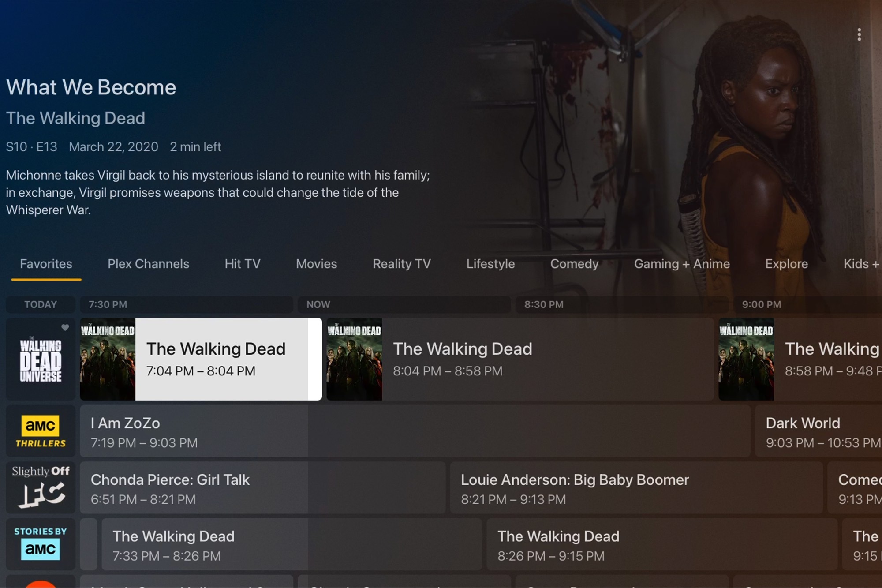The image size is (882, 588).
Task: Select The Walking Dead 7:04 PM – 8:04 PM program
Action: (x=201, y=359)
